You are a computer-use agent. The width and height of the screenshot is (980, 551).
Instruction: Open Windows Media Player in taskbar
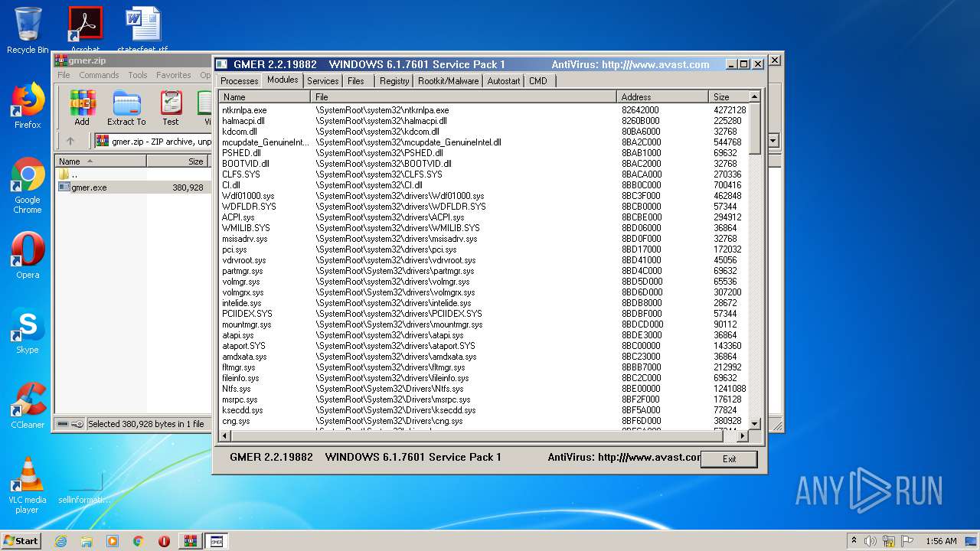coord(113,541)
